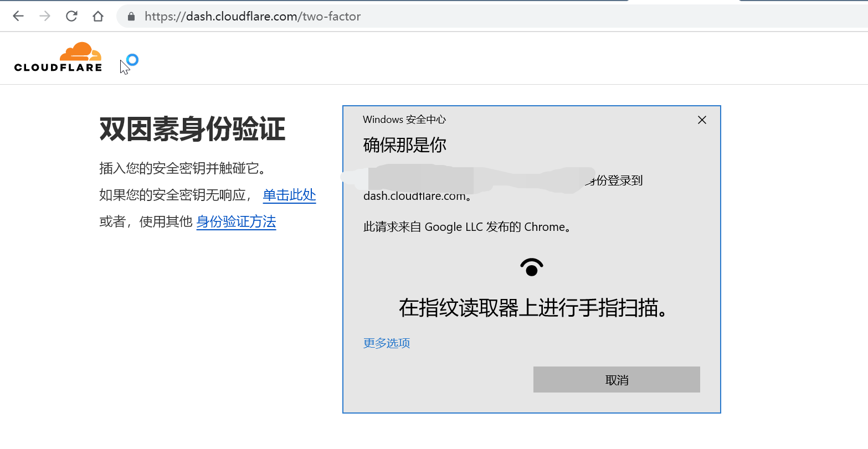Click the padlock icon in the address bar
Screen dimensions: 868x449
pos(131,17)
